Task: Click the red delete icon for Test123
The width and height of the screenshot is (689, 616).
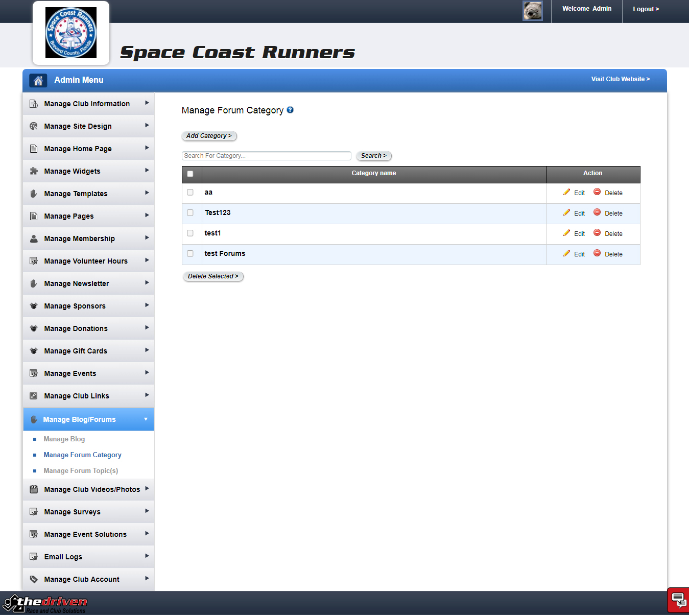Action: coord(597,212)
